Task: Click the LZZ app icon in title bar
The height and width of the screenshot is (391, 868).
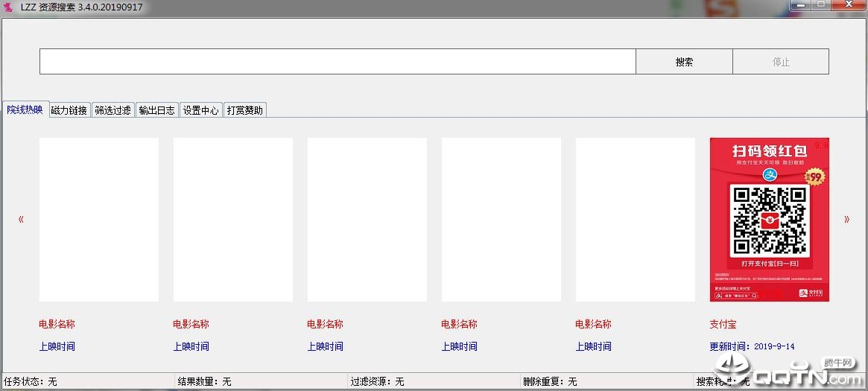Action: tap(8, 7)
